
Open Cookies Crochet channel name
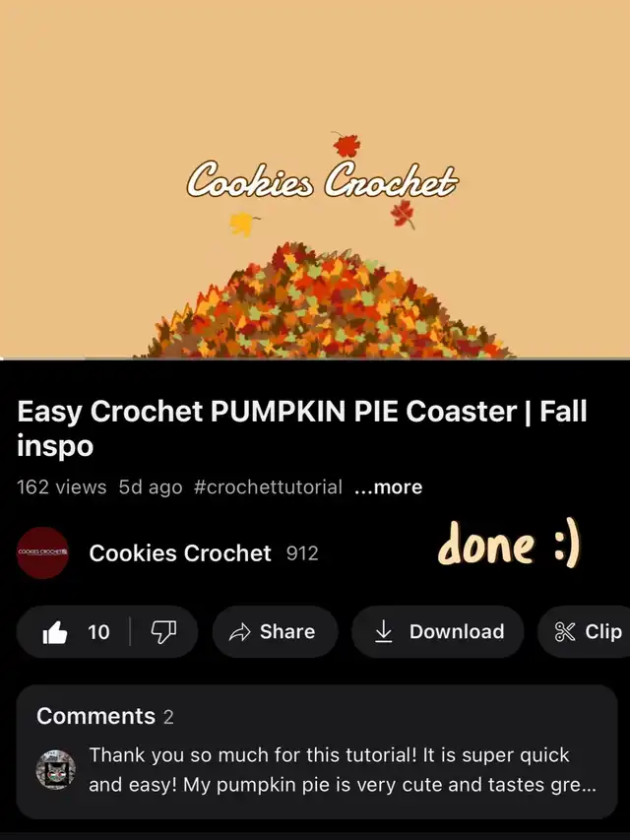tap(180, 552)
